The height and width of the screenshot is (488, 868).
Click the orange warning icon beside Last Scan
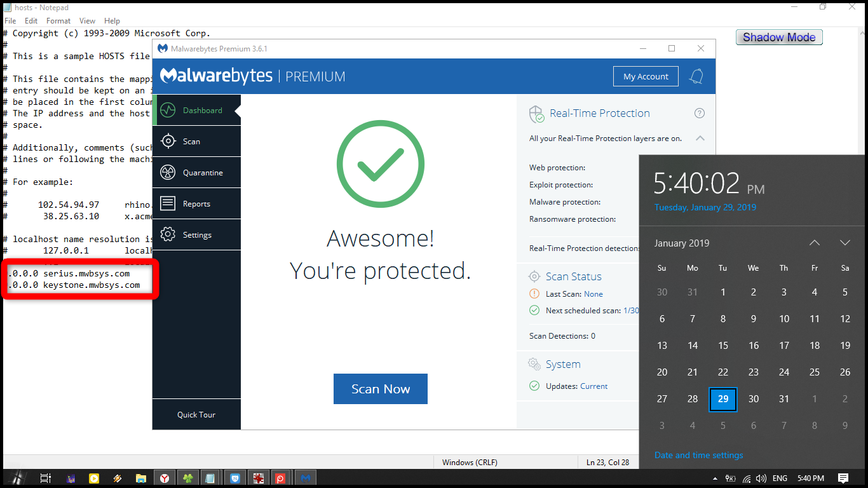click(534, 294)
